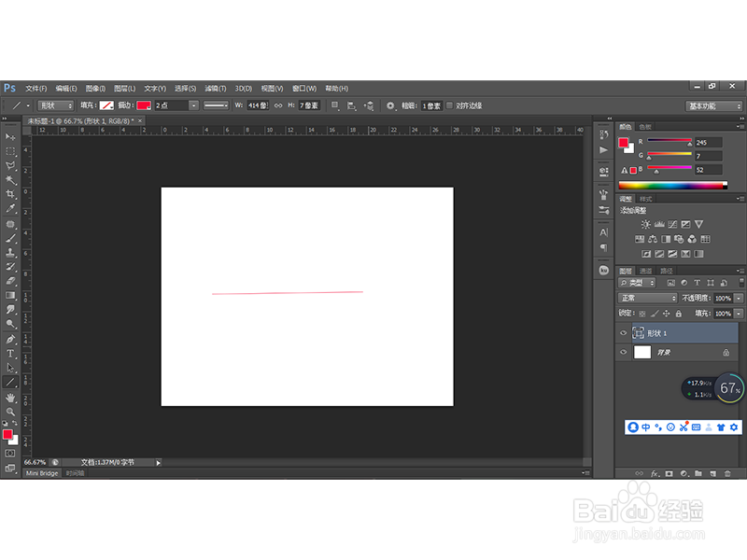Click the foreground color in the toolbox
Screen dimensions: 747x560
tap(7, 434)
